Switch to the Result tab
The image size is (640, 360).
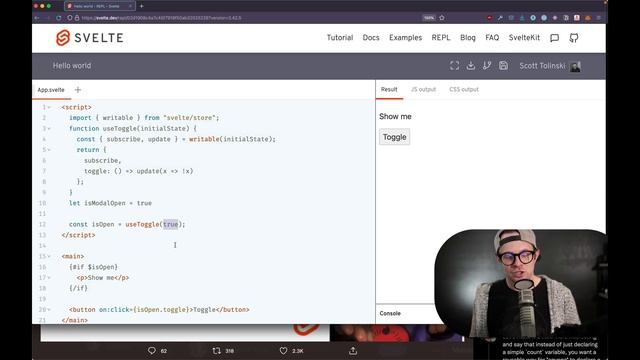(389, 89)
